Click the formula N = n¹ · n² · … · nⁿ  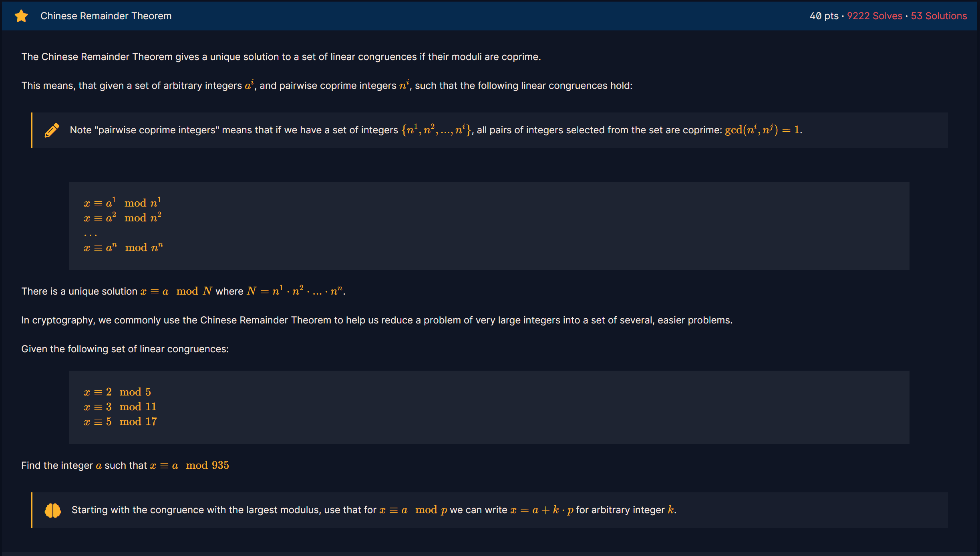pos(295,291)
